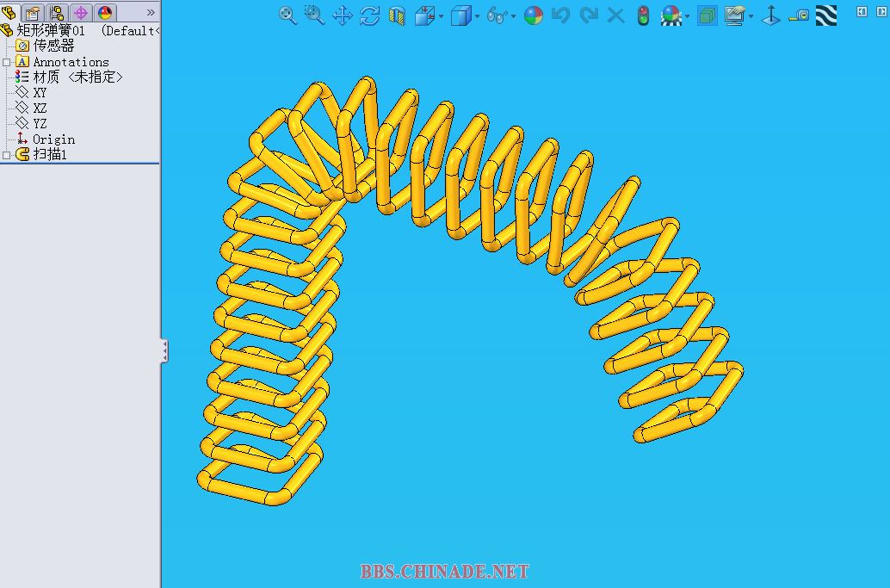Click the Normal To axis arrow icon
The width and height of the screenshot is (890, 588).
tap(771, 15)
